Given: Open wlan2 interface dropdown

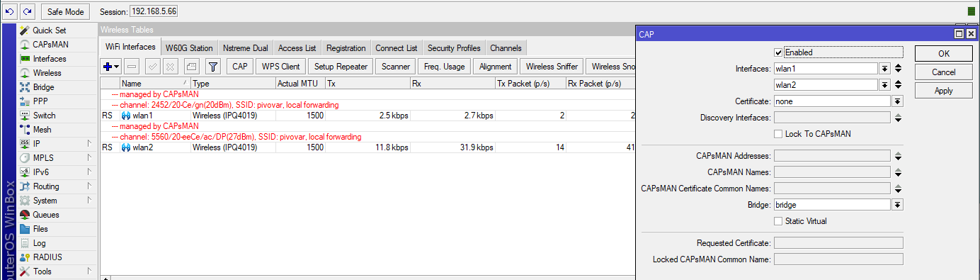Looking at the screenshot, I should click(884, 85).
